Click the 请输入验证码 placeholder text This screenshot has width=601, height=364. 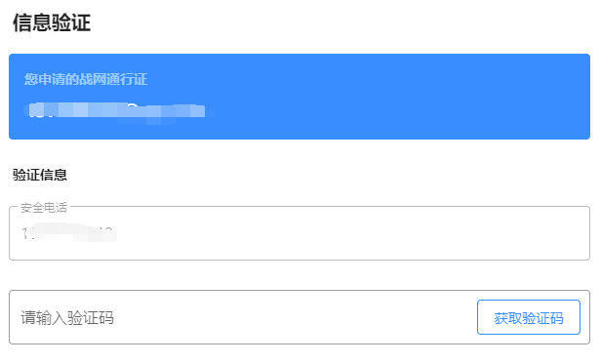[67, 317]
